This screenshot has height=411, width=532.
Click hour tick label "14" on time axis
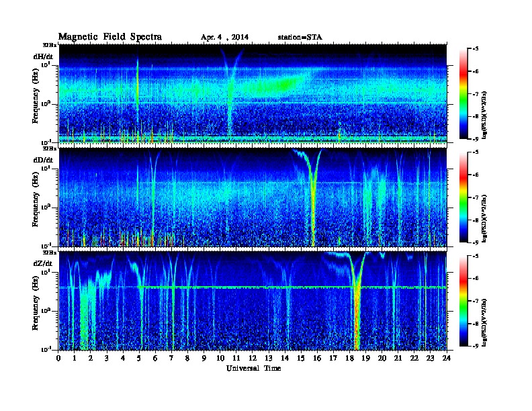tap(285, 358)
